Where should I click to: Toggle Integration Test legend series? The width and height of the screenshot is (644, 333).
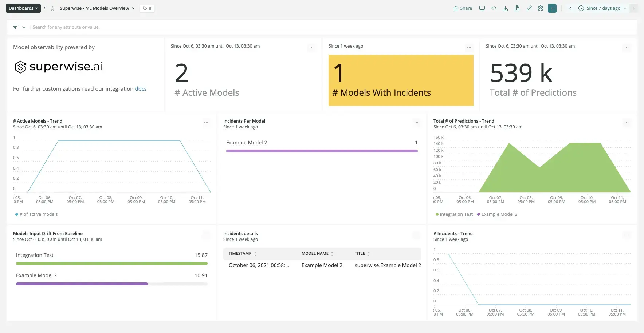point(454,214)
